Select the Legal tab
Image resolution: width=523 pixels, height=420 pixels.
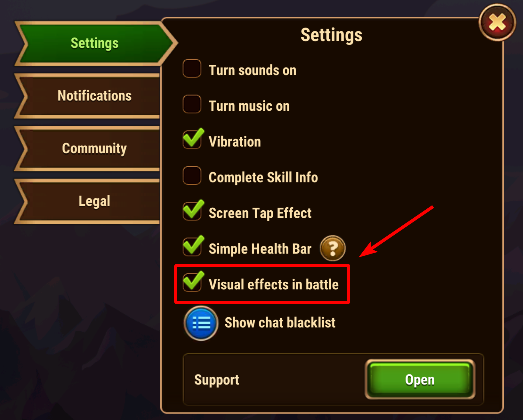tap(88, 201)
